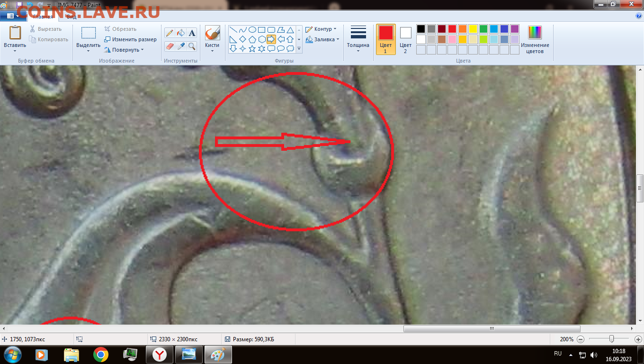The height and width of the screenshot is (364, 644).
Task: Choose the Down arrow shape
Action: 233,48
